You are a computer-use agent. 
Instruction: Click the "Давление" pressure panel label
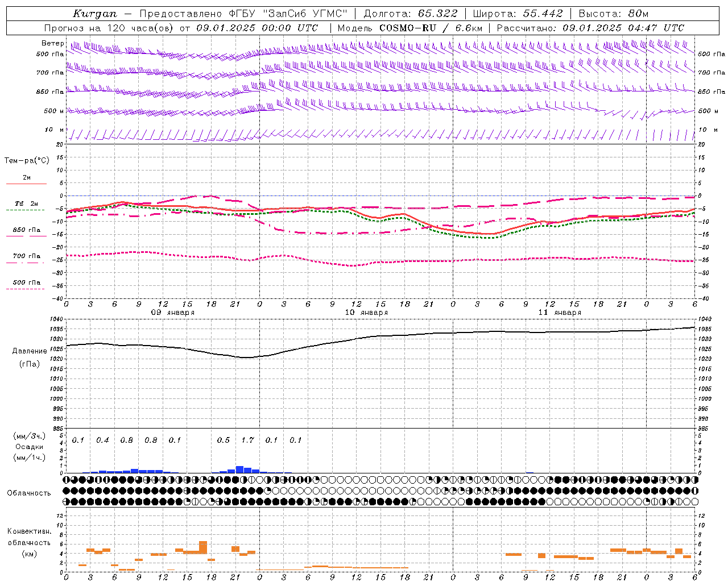click(x=30, y=351)
